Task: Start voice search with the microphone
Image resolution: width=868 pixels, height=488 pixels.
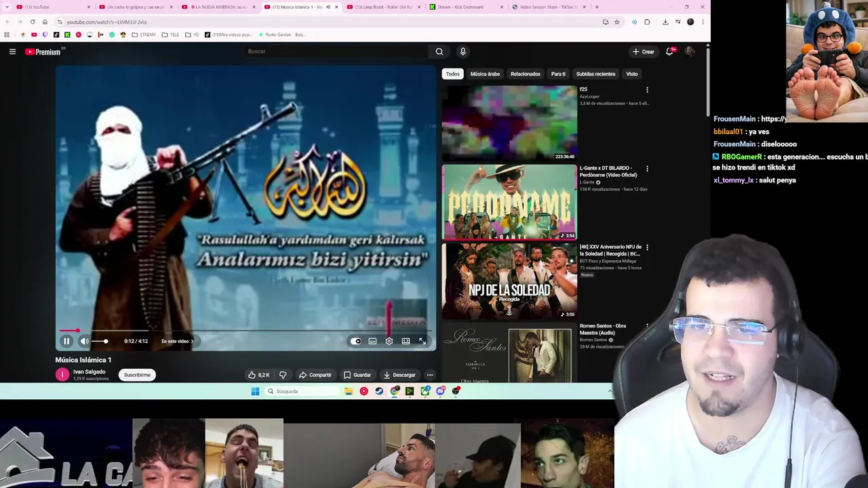Action: tap(463, 52)
